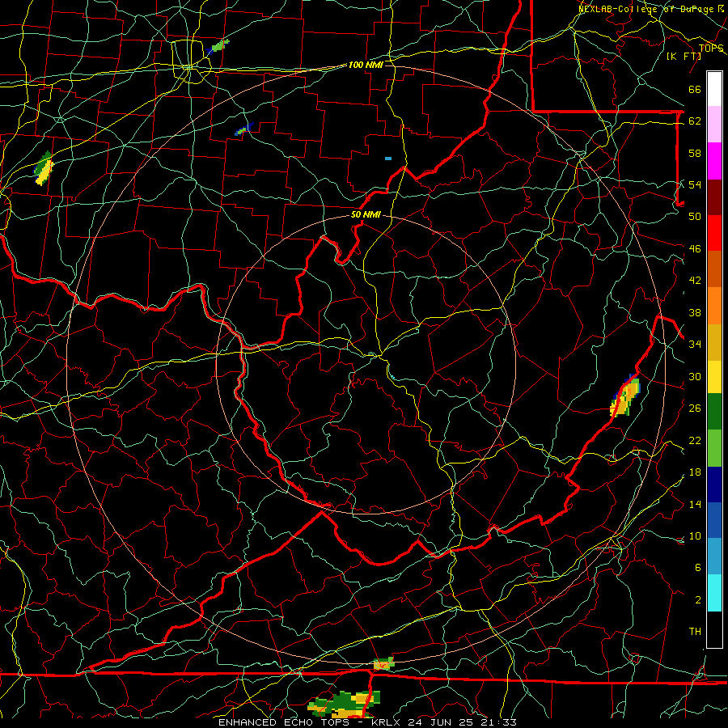
Task: Click the "10" legend value
Action: click(695, 536)
